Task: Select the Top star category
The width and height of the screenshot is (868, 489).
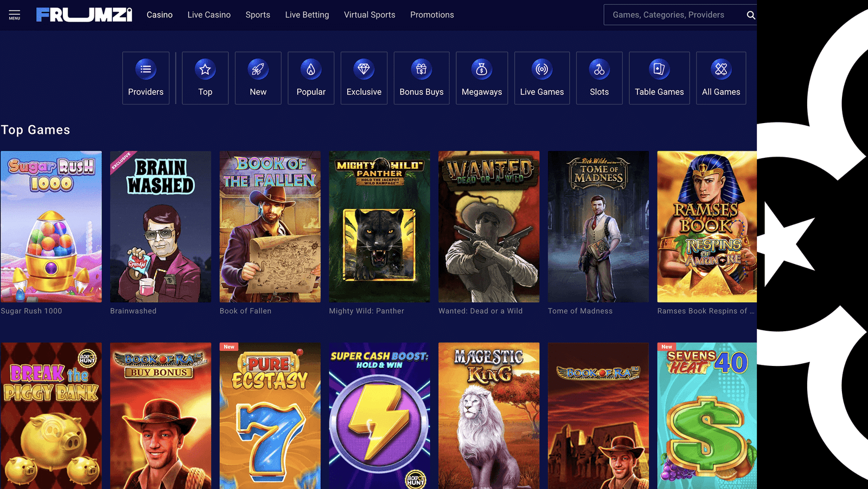Action: click(x=205, y=78)
